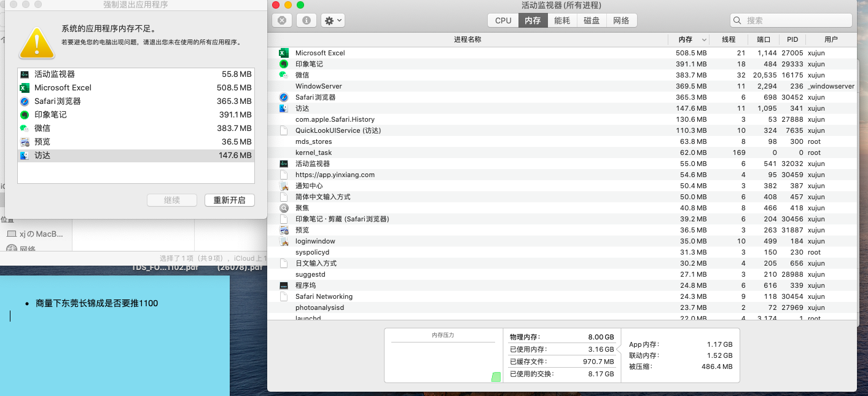Open the gear action dropdown menu
Viewport: 868px width, 396px height.
(x=334, y=20)
